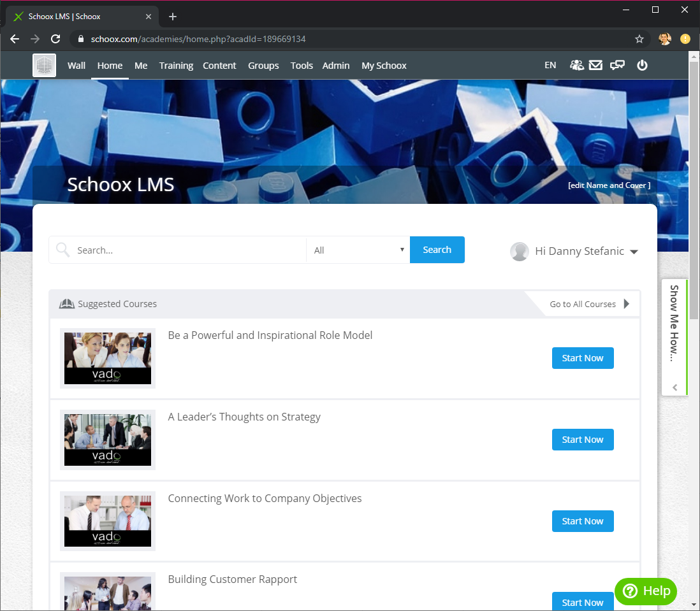Click the yellow Chrome alert icon

[x=685, y=39]
